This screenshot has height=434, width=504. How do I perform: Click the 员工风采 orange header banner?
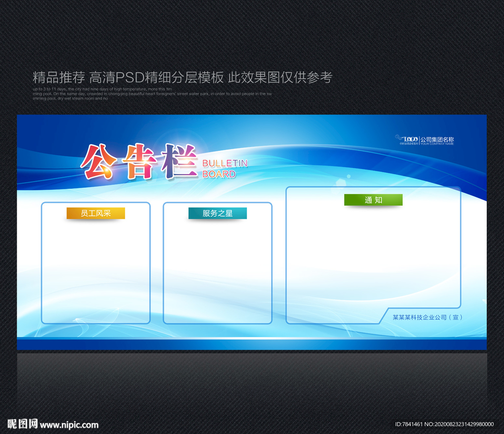(95, 213)
